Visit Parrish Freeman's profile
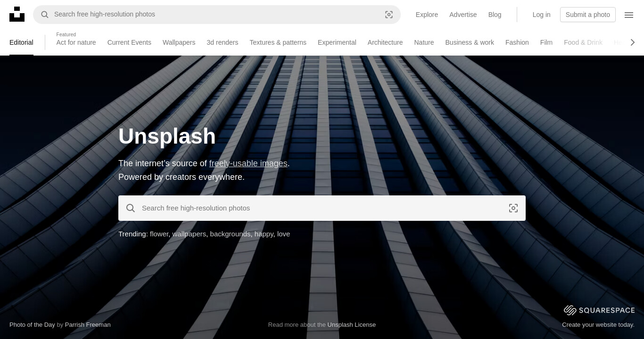This screenshot has width=644, height=339. [x=88, y=324]
